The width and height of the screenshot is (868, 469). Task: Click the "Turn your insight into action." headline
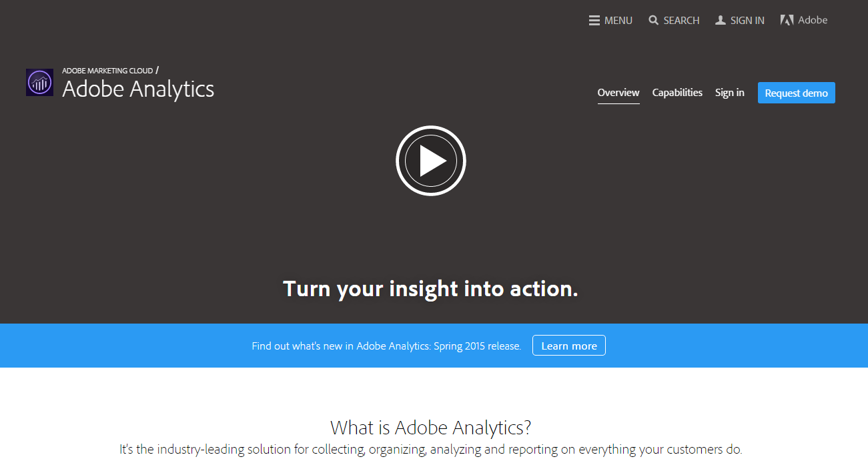coord(430,289)
